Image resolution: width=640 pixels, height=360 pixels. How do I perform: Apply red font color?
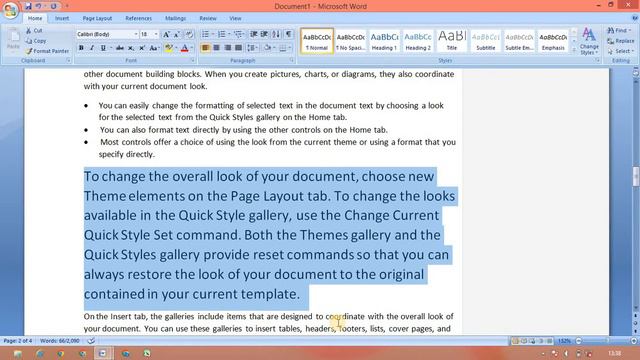[x=184, y=48]
